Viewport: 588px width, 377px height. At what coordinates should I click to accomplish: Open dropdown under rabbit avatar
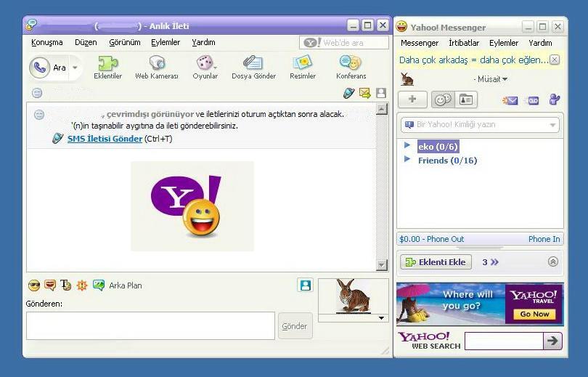[381, 318]
